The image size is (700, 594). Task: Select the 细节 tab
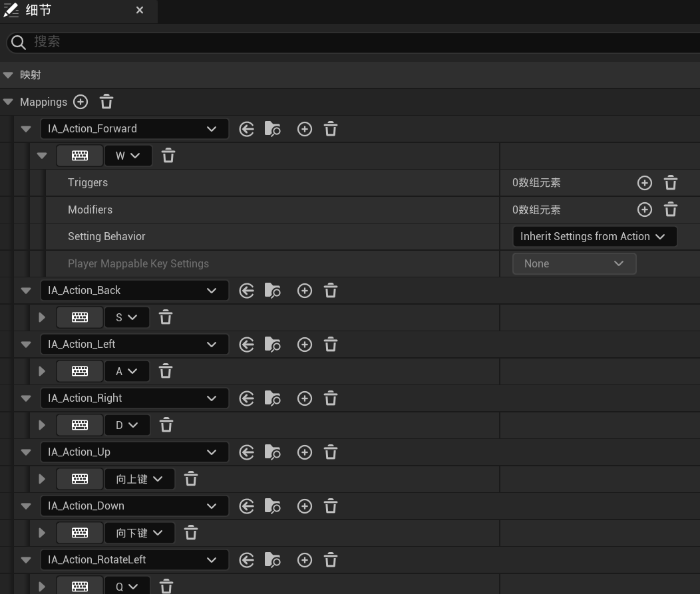39,11
